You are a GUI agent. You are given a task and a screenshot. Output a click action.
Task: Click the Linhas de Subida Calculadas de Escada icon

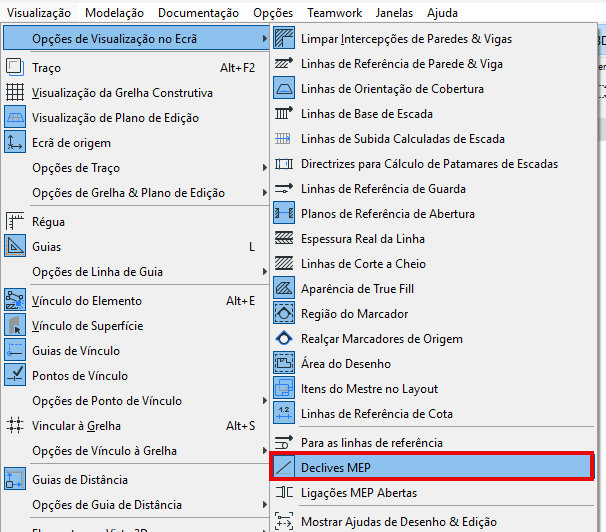(x=283, y=138)
